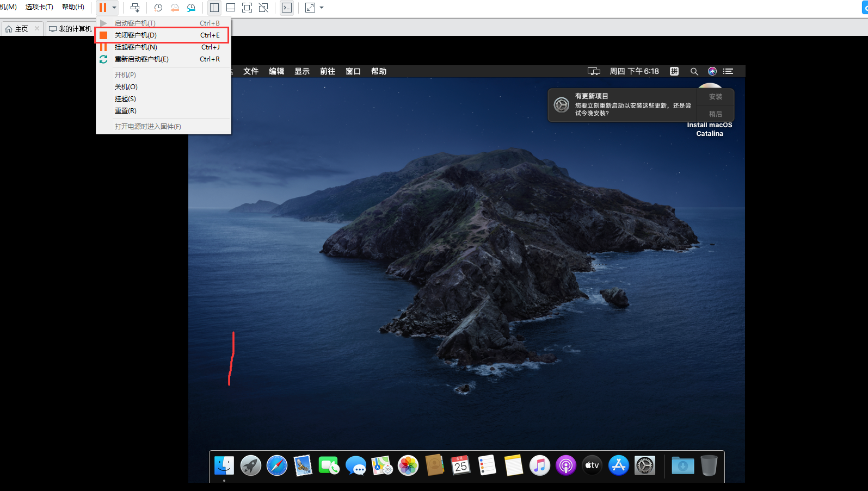Click the Unity mode toolbar icon
Screen dimensions: 868x491
(263, 8)
